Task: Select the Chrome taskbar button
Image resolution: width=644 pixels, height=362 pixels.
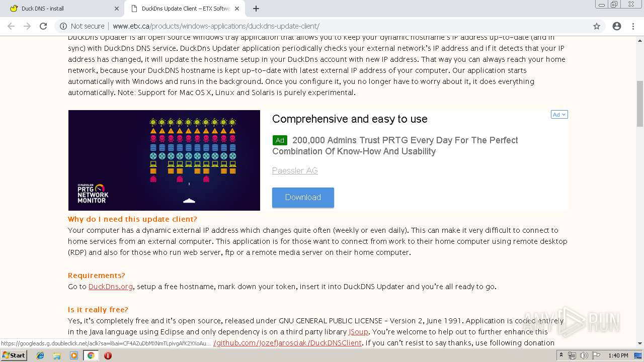Action: pyautogui.click(x=91, y=355)
